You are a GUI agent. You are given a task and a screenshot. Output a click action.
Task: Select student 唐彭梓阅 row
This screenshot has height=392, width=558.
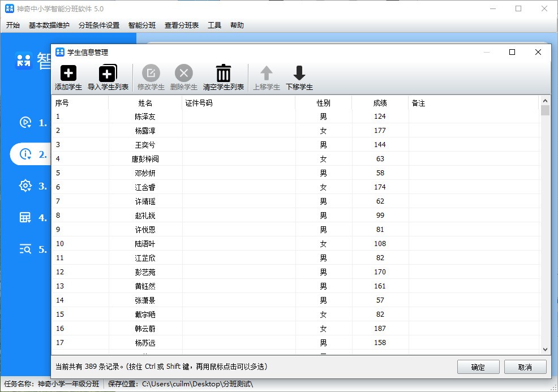click(296, 159)
